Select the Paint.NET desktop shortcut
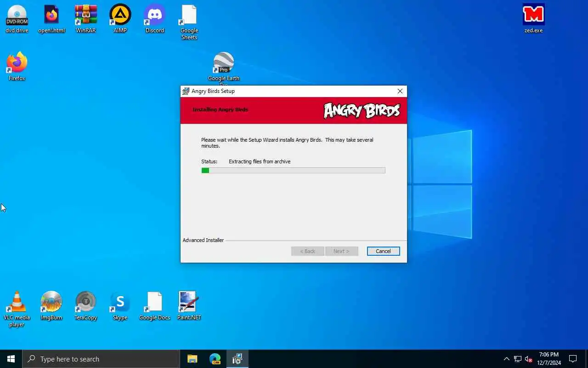The height and width of the screenshot is (368, 588). click(189, 306)
